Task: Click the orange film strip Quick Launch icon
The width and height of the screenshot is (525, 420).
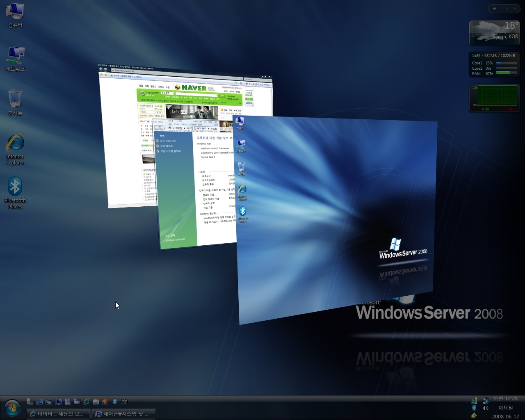Action: (105, 402)
